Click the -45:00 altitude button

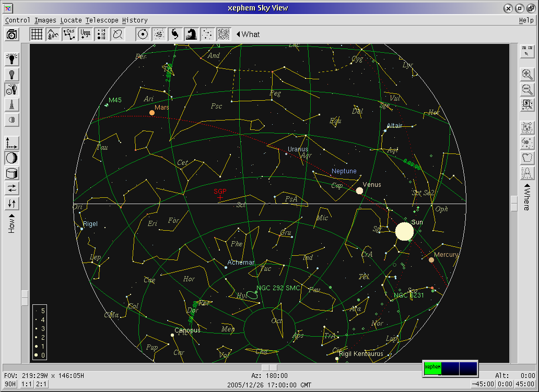(482, 384)
